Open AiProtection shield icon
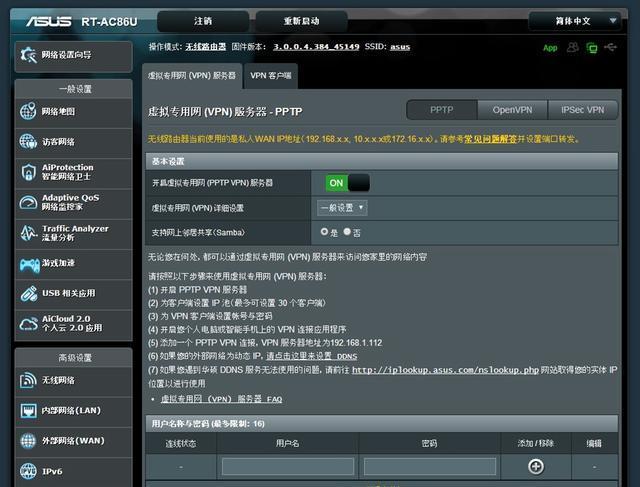640x487 pixels. coord(28,172)
